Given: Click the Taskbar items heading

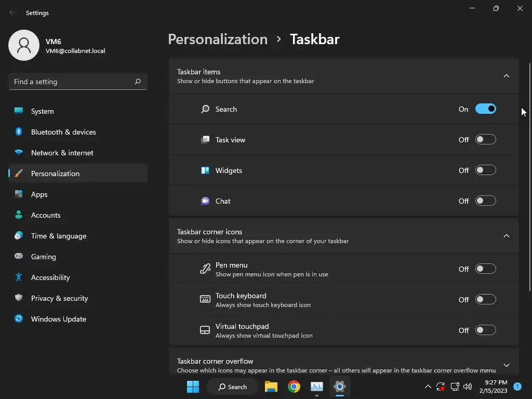Looking at the screenshot, I should click(x=198, y=72).
